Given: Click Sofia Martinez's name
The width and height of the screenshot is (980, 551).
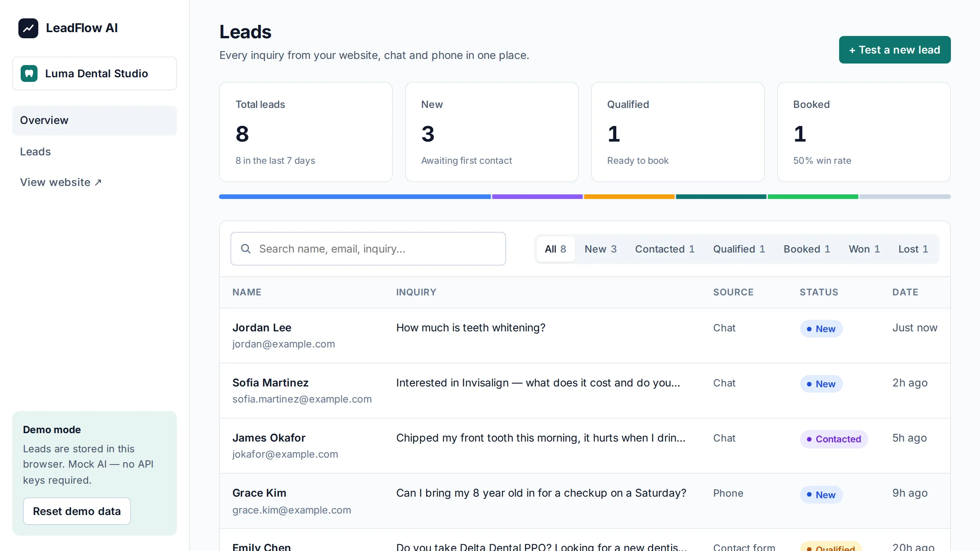Looking at the screenshot, I should click(270, 383).
